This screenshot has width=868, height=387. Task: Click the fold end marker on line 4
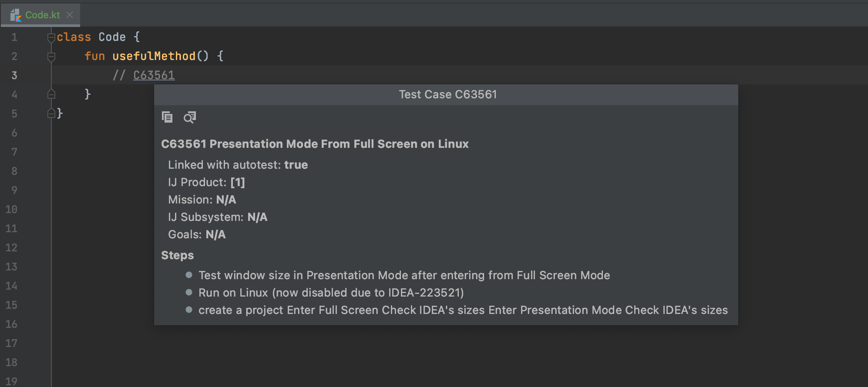[51, 94]
